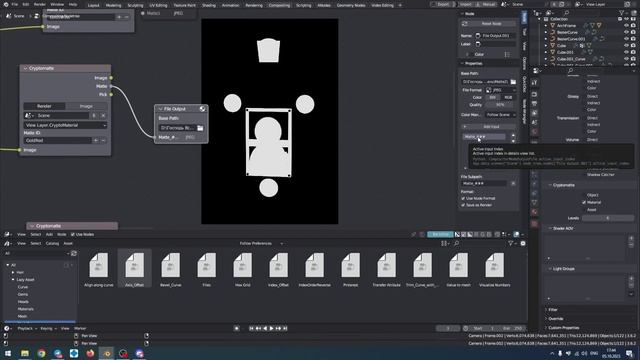Switch to Shading workspace tab

pyautogui.click(x=209, y=5)
